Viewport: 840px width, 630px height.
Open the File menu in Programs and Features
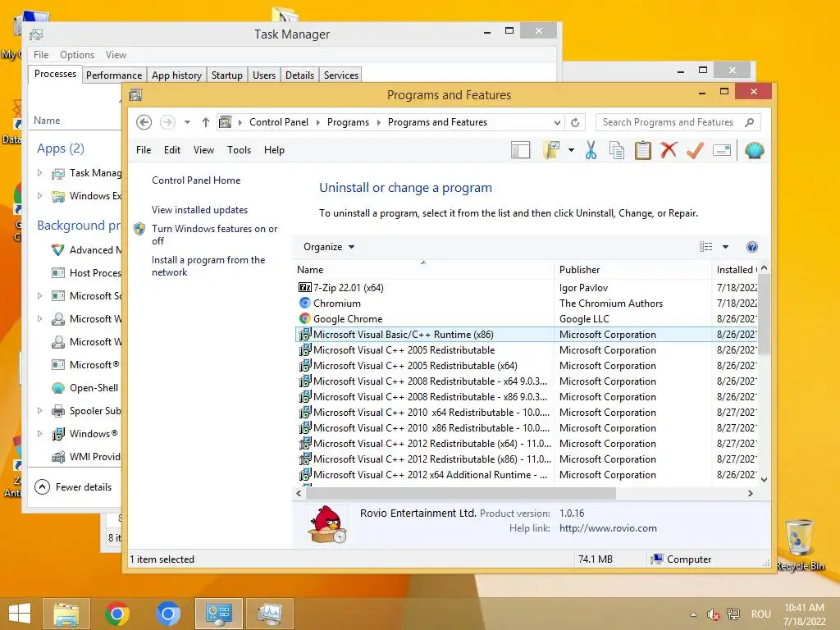144,150
